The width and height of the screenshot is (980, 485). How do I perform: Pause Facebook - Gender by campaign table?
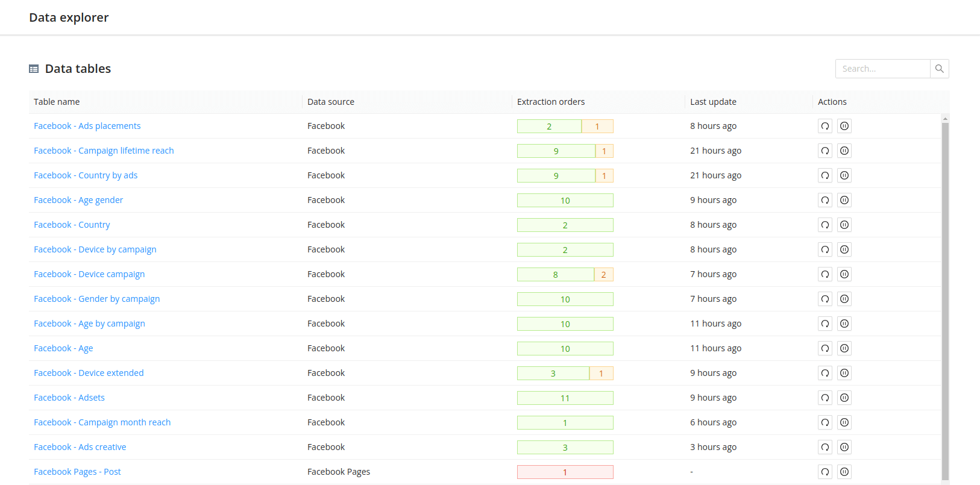click(x=844, y=299)
